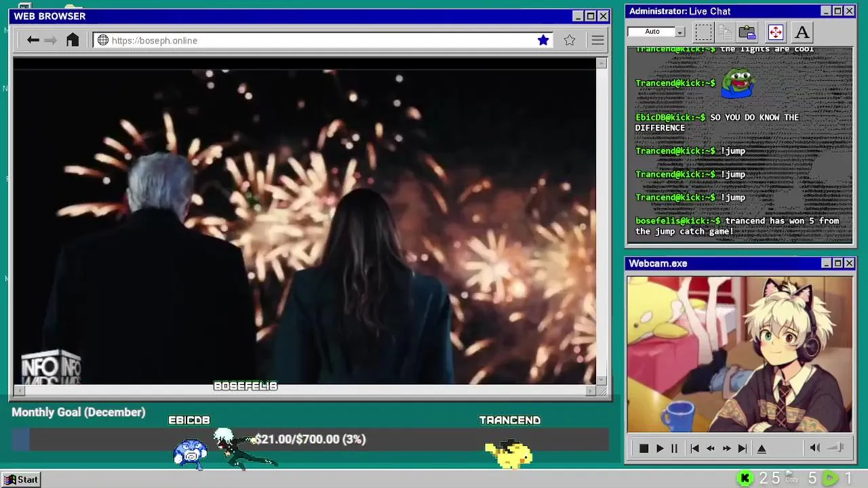Rewind in the Webcam.exe player

[x=710, y=448]
